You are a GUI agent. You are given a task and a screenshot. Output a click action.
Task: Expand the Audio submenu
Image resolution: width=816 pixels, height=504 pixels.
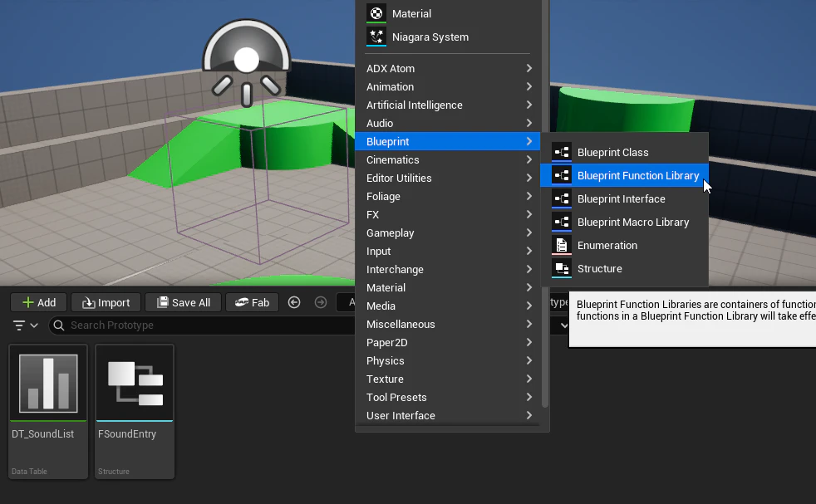click(x=450, y=123)
